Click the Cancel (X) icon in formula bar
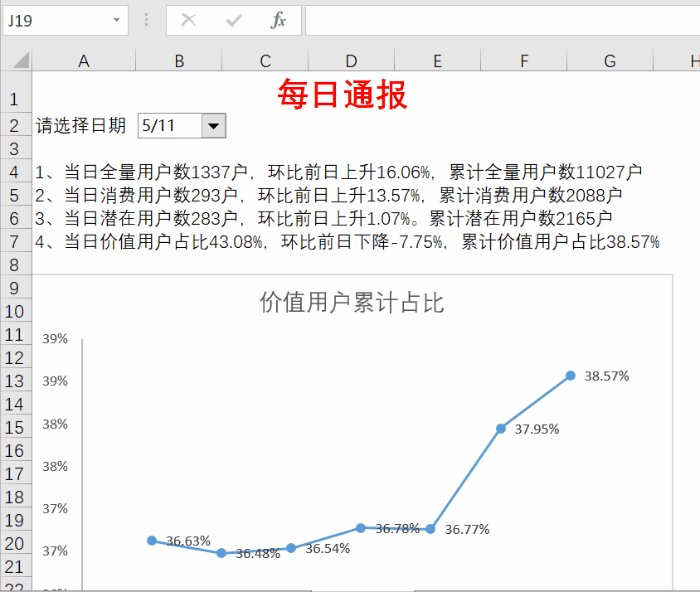Viewport: 700px width, 592px height. tap(188, 20)
